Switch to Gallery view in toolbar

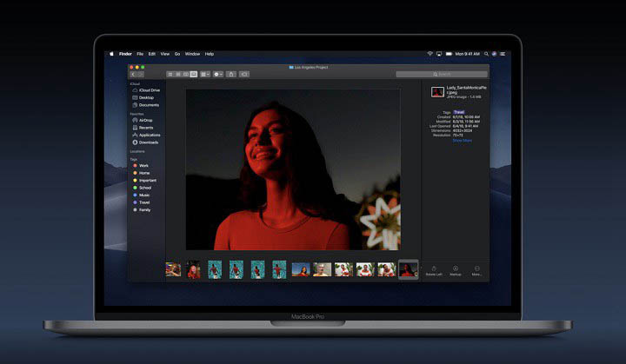pos(194,74)
